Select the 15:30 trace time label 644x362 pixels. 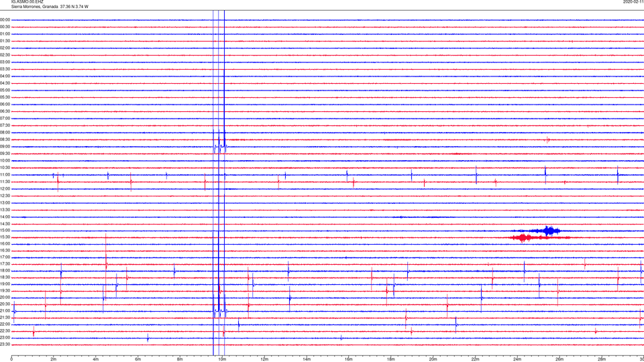coord(5,237)
